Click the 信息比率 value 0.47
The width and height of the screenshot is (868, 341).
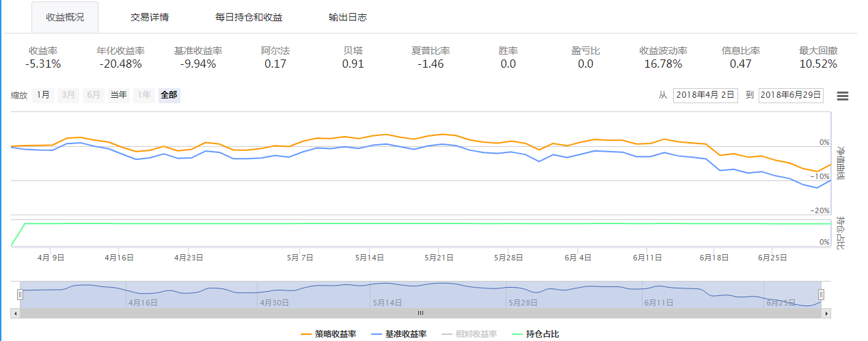[x=741, y=64]
